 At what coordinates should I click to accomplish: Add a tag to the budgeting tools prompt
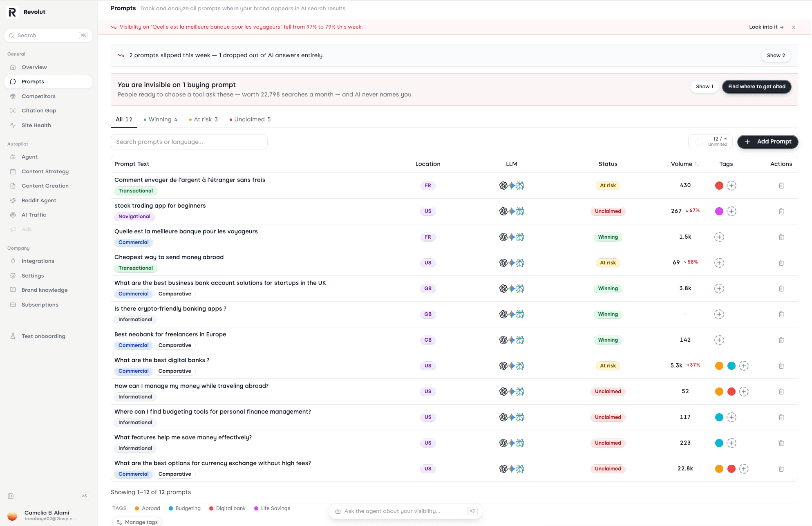click(x=731, y=417)
